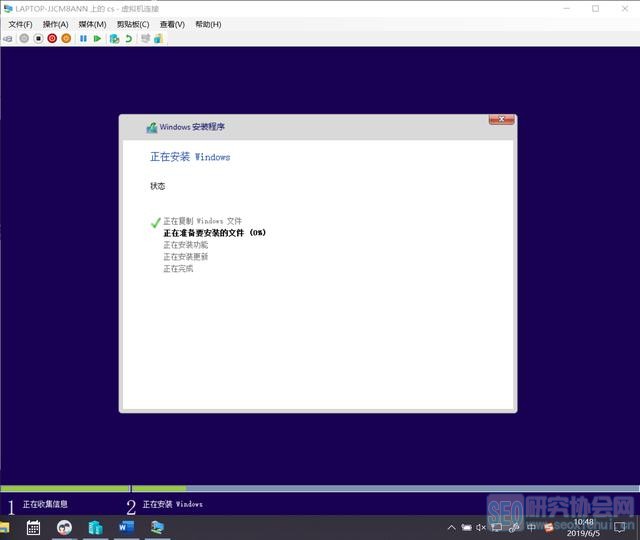Screen dimensions: 640x540
Task: Click the bottom 正在安装 Windows stage 2 label
Action: pyautogui.click(x=173, y=504)
